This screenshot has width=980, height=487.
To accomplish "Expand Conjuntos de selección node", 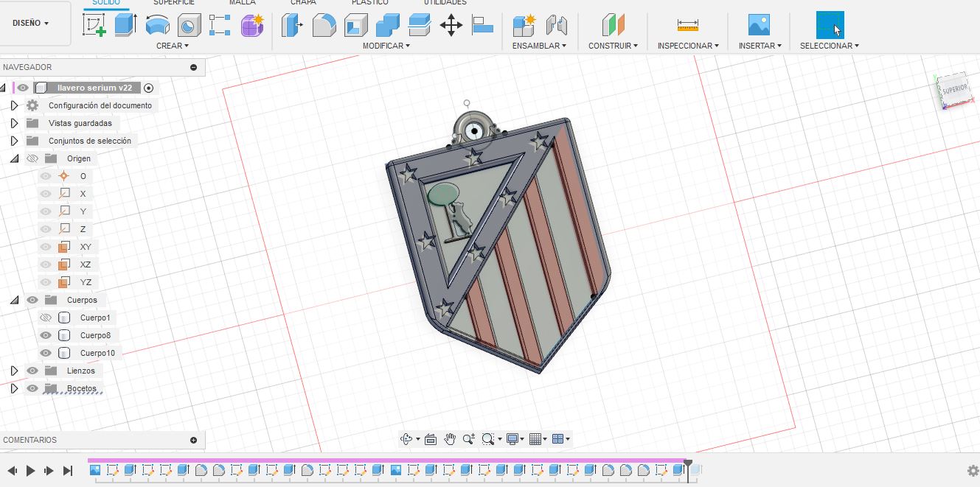I will pyautogui.click(x=14, y=141).
